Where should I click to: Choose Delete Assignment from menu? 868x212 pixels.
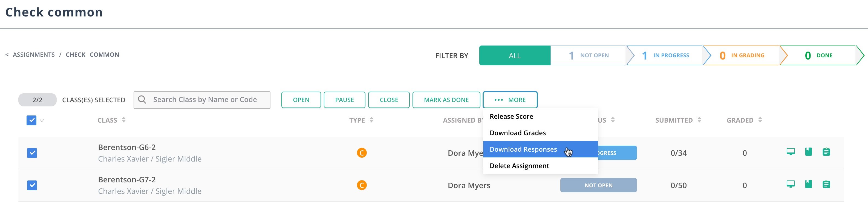540,166
